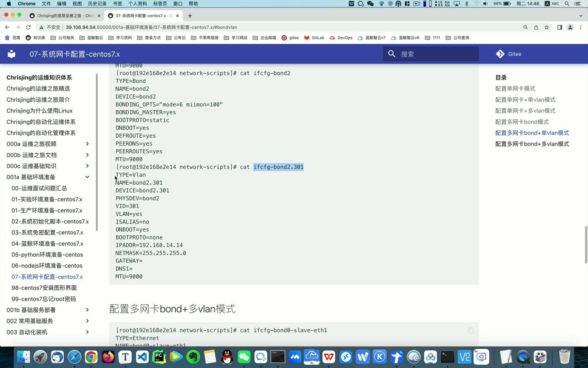Screen dimensions: 588x368
Task: Copy the code block using the copy icon
Action: point(470,330)
